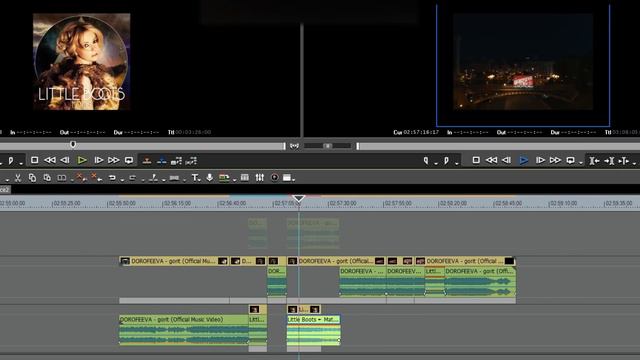Paste at cursor icon in timeline toolbar

47,178
